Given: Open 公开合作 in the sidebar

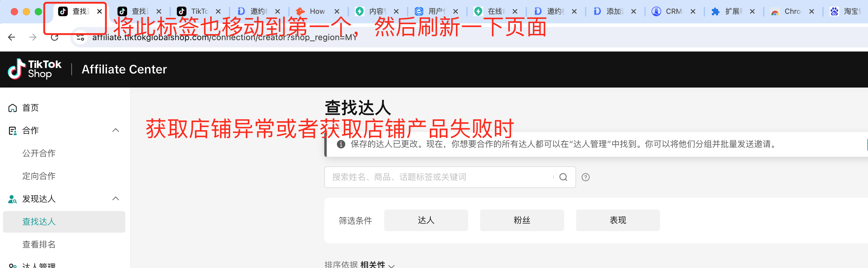Looking at the screenshot, I should [x=39, y=153].
